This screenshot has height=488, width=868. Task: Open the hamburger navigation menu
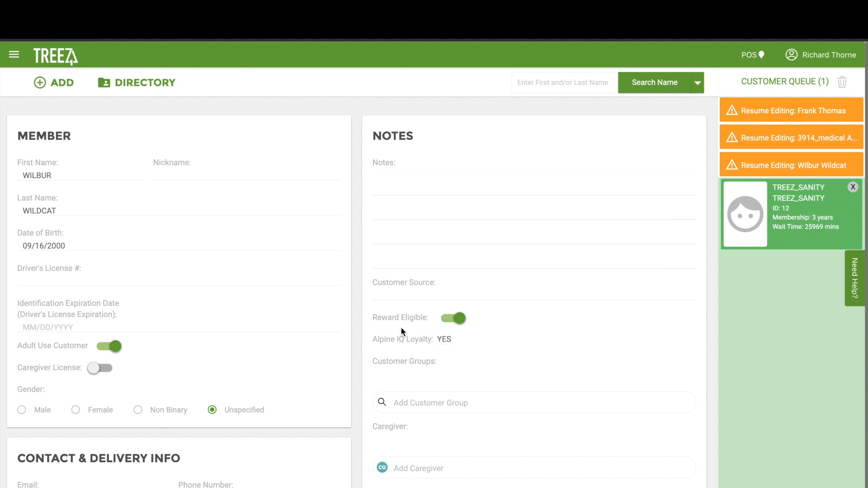coord(14,55)
